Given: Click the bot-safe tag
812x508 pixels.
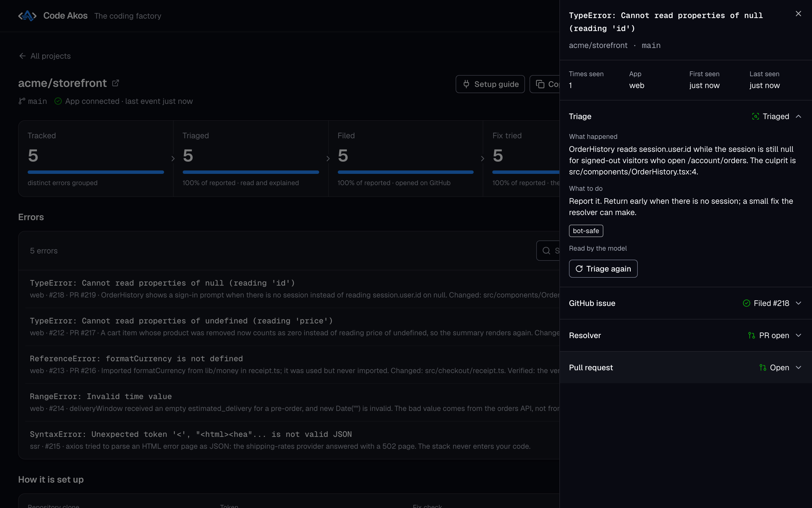Looking at the screenshot, I should (x=586, y=231).
